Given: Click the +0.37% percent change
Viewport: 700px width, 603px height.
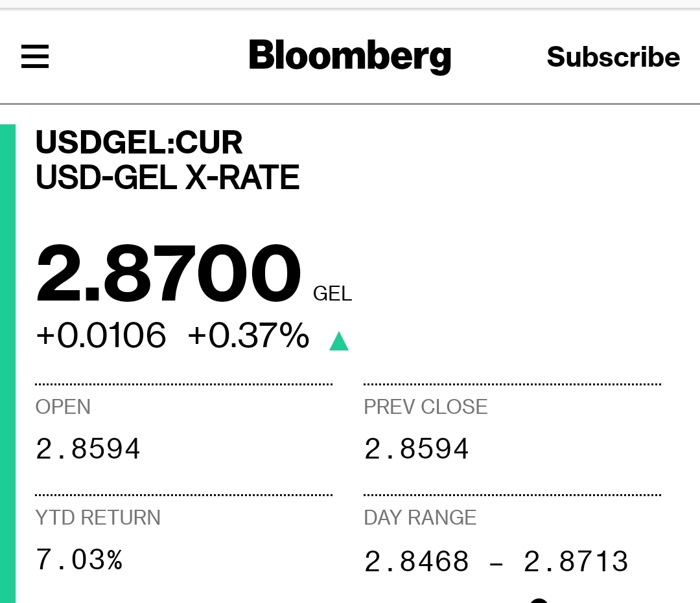Looking at the screenshot, I should [248, 336].
